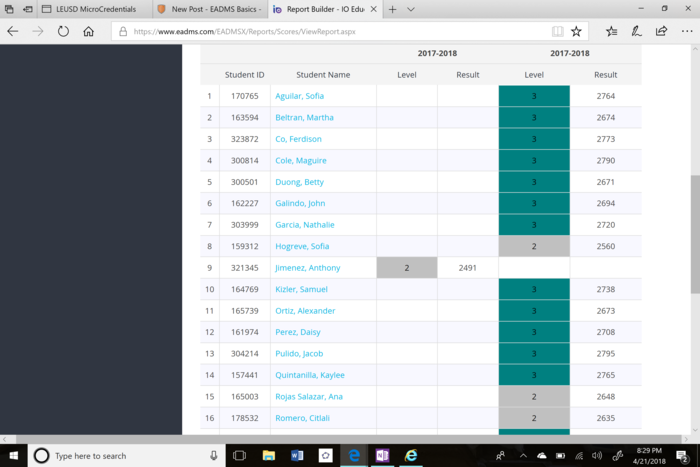Click the Back arrow in browser
The height and width of the screenshot is (467, 700).
(13, 31)
